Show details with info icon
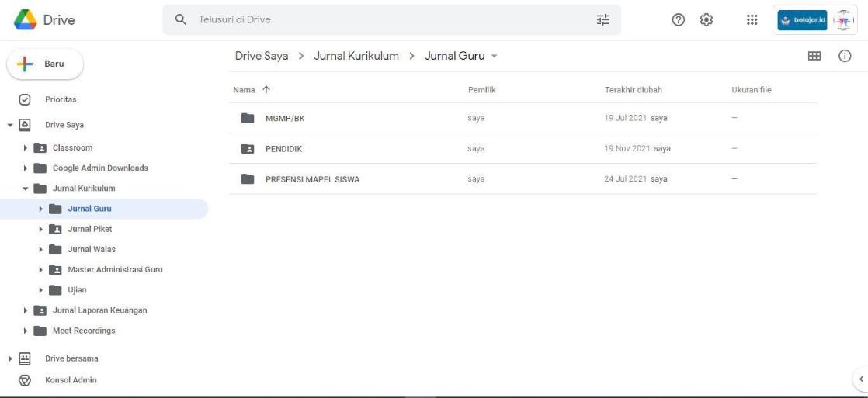 (845, 57)
